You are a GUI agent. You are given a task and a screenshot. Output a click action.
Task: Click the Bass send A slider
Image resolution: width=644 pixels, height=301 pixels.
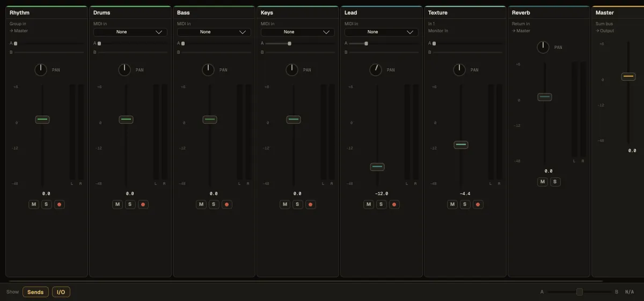(216, 44)
